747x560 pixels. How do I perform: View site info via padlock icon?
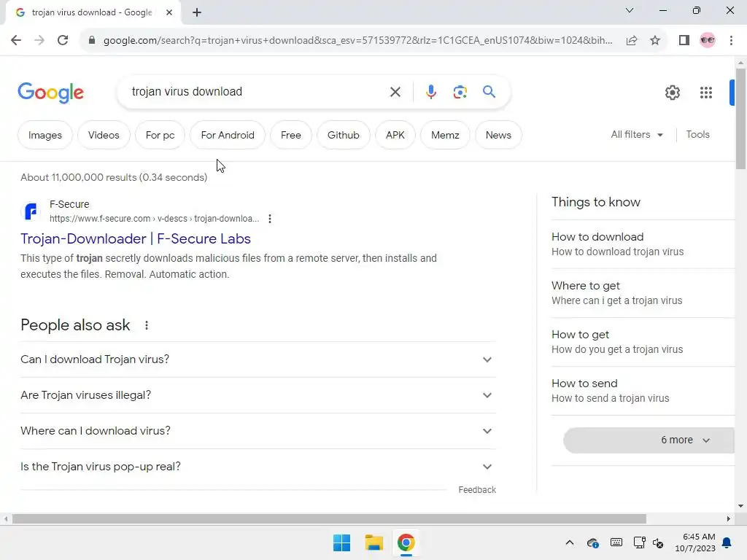click(92, 40)
